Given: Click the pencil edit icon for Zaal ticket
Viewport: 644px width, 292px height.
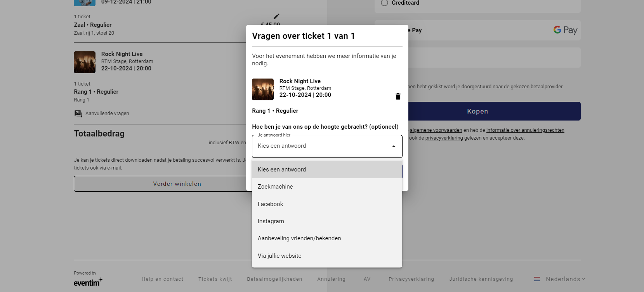Looking at the screenshot, I should tap(276, 16).
